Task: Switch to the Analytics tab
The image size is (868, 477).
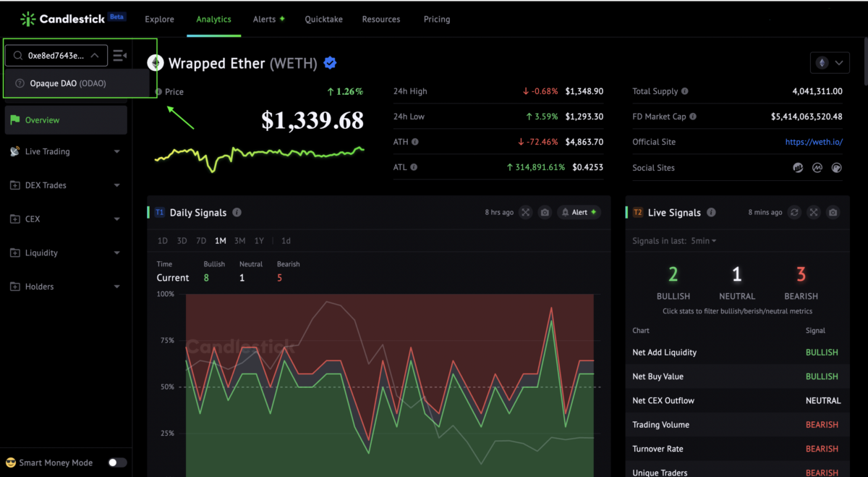Action: click(x=213, y=19)
